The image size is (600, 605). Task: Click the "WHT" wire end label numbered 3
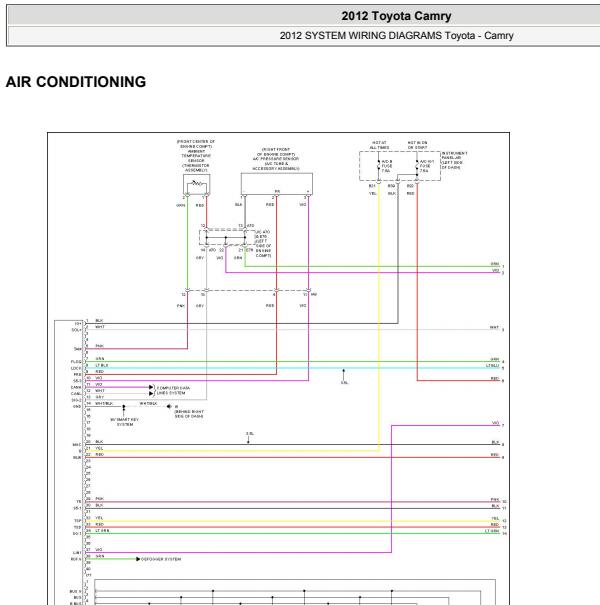[494, 328]
